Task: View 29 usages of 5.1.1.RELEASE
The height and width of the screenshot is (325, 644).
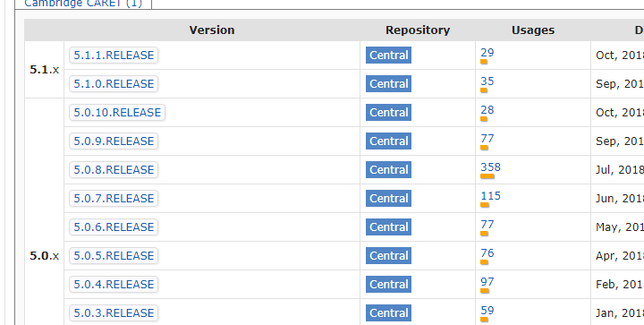Action: pyautogui.click(x=487, y=53)
